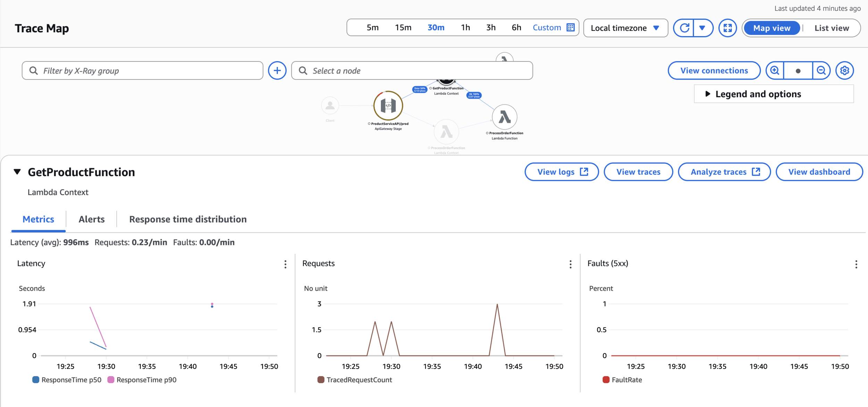This screenshot has width=868, height=407.
Task: Open the Local timezone dropdown
Action: click(625, 28)
